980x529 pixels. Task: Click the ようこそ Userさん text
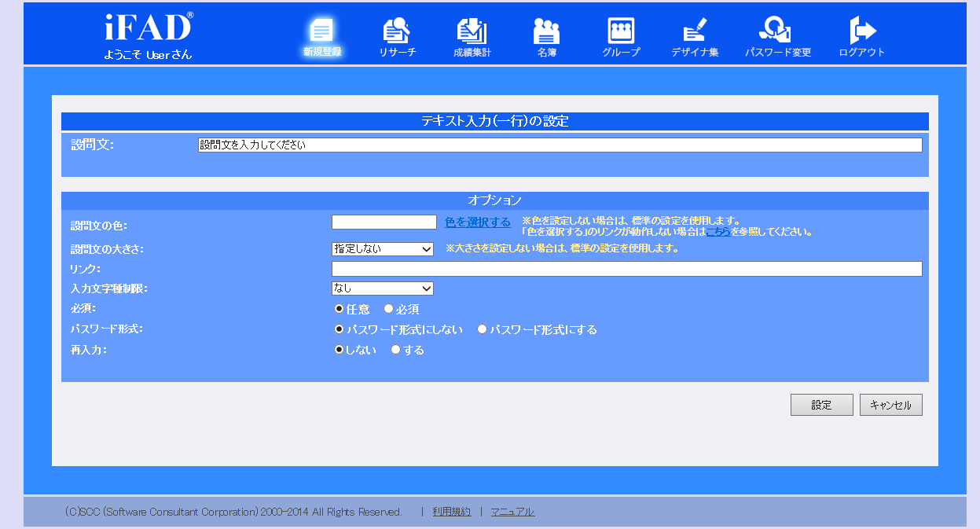148,55
